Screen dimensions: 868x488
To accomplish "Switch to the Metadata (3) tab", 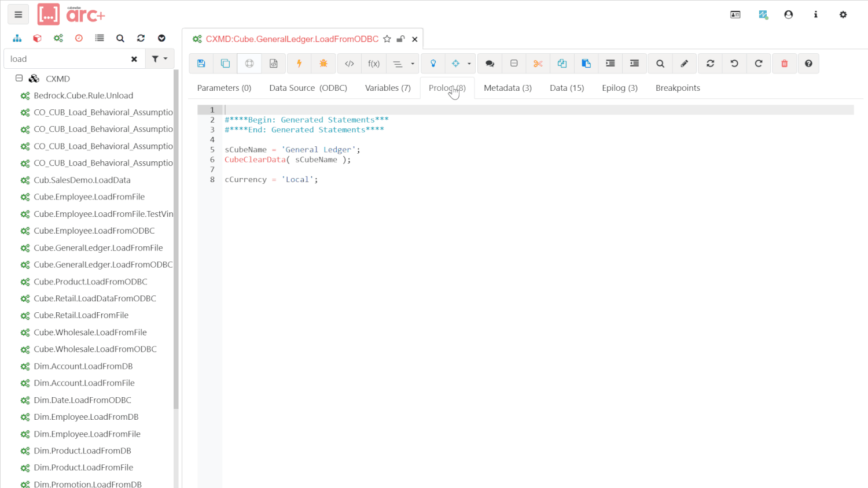I will tap(507, 88).
